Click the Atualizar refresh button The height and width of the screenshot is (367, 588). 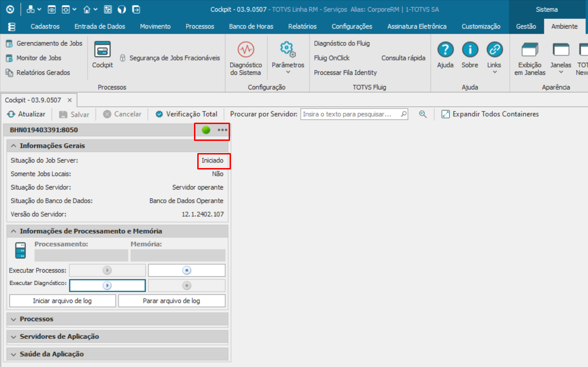(x=26, y=114)
